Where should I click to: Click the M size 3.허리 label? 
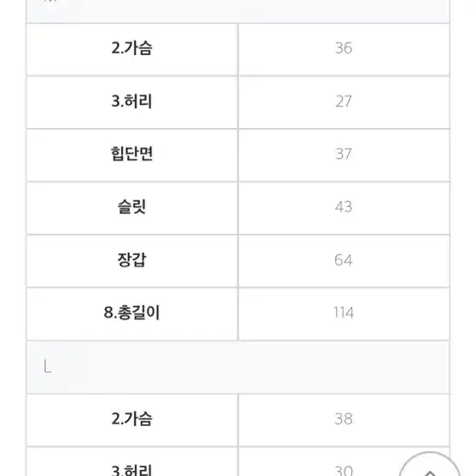point(131,101)
